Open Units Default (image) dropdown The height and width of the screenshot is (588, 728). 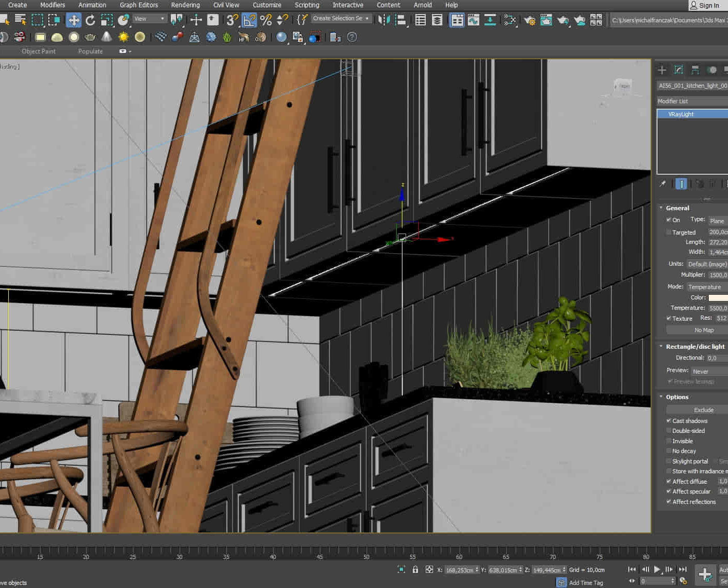707,264
